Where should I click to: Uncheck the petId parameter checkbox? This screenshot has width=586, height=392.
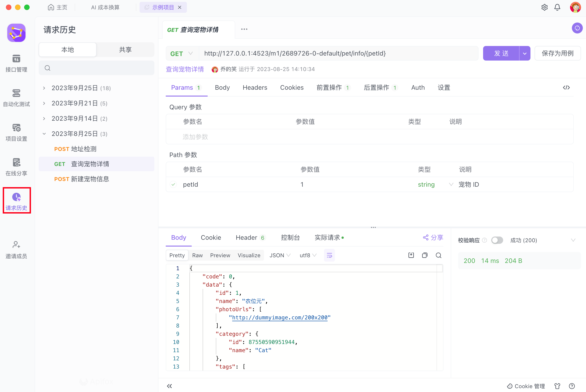click(173, 184)
